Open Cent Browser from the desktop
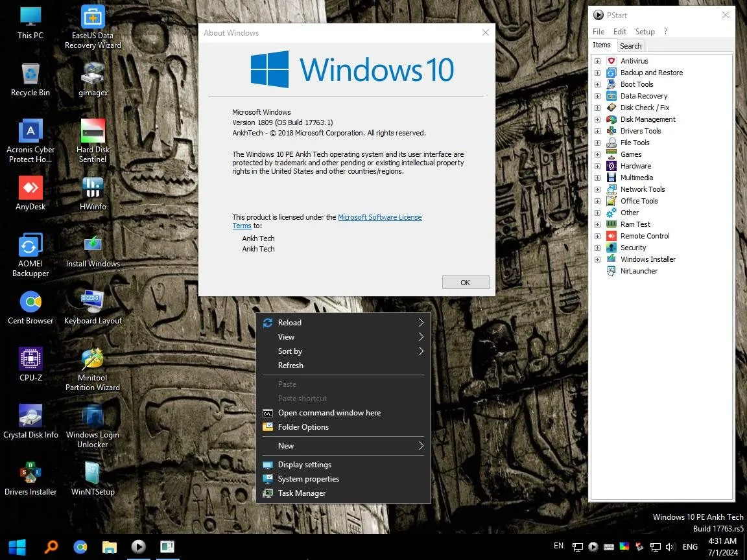747x560 pixels. (30, 301)
